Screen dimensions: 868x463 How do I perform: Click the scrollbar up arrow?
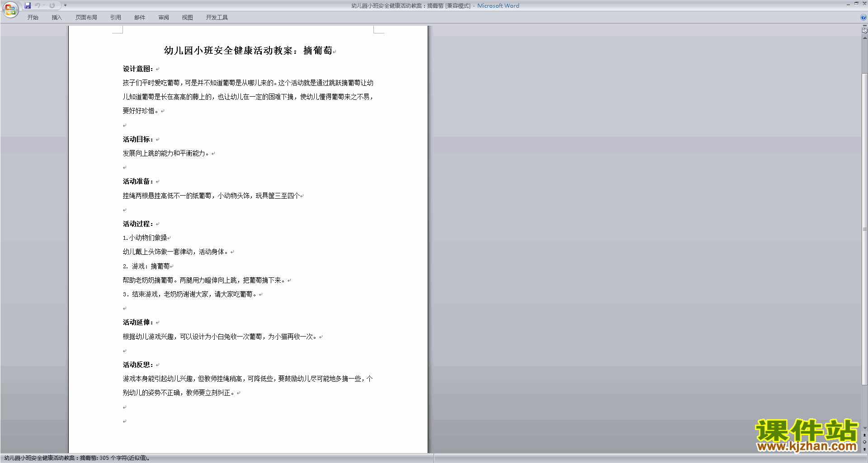pos(864,38)
